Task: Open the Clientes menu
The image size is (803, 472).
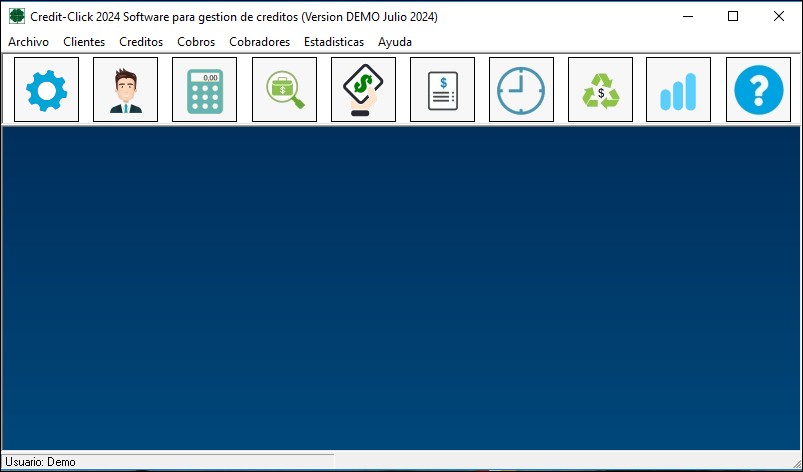Action: point(84,42)
